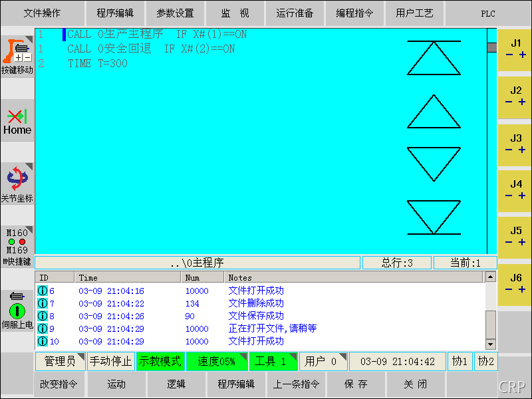Click the Time column header
Viewport: 532px width, 399px height.
pyautogui.click(x=128, y=277)
